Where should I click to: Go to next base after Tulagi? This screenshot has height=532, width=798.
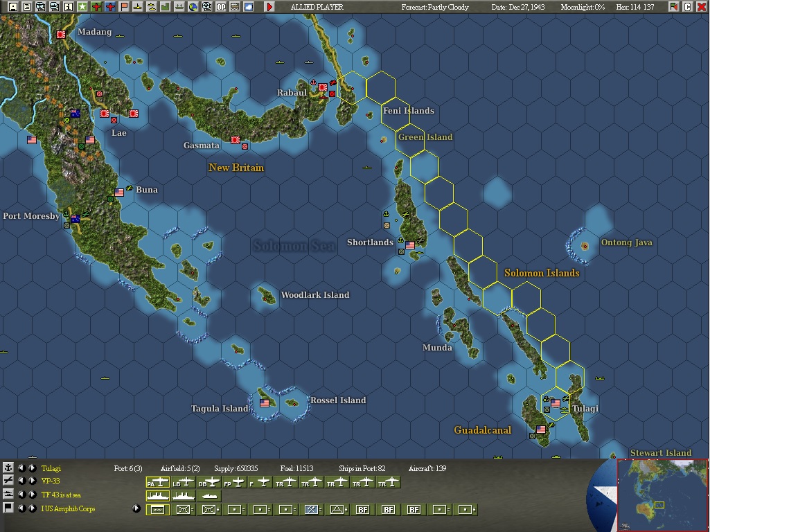pos(32,468)
